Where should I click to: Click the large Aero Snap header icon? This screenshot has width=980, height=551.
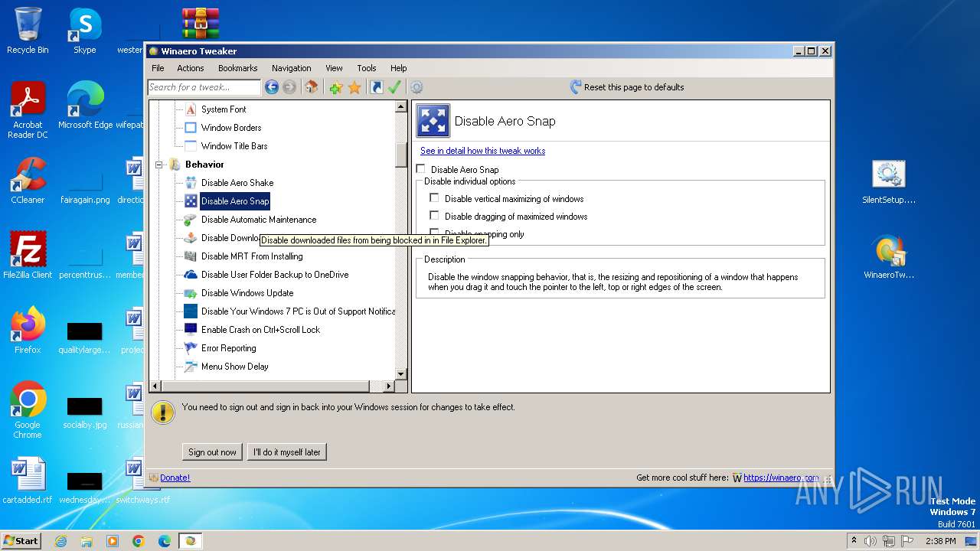[x=433, y=121]
